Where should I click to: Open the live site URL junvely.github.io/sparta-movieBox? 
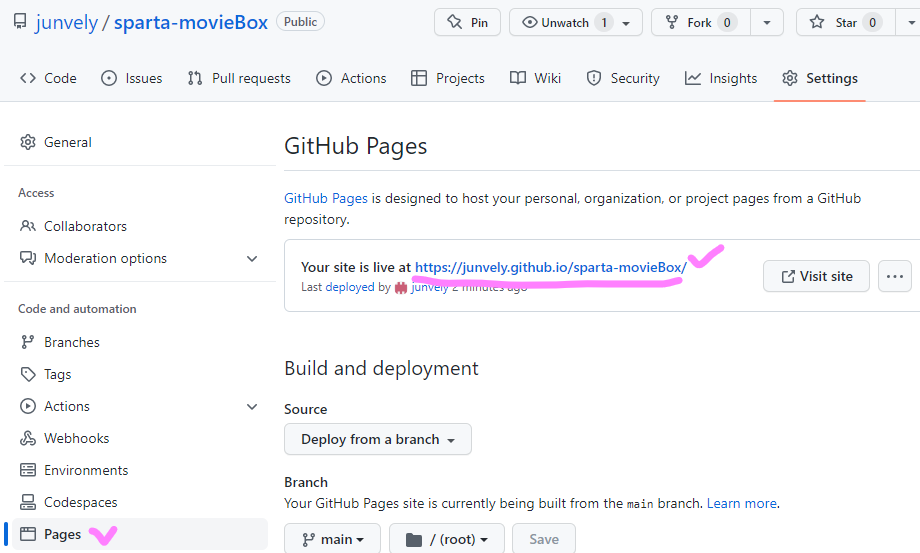(550, 267)
